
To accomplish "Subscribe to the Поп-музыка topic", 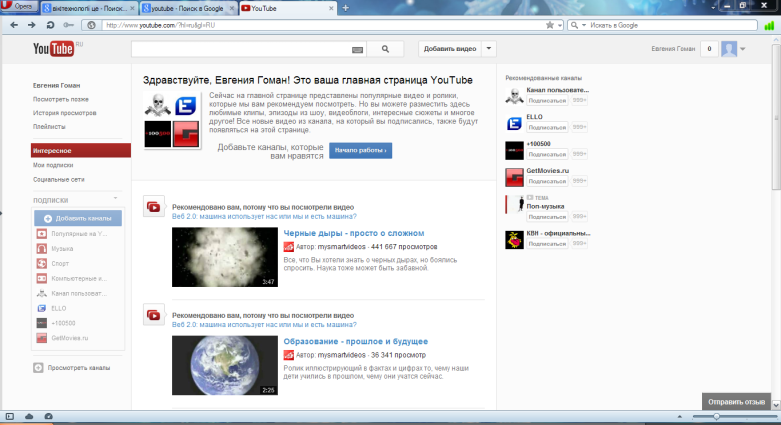I will point(547,217).
